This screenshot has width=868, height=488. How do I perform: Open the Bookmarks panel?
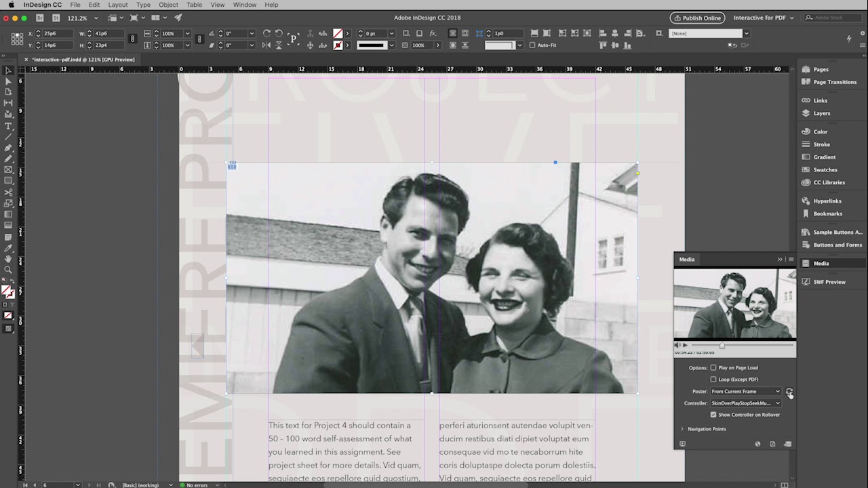pyautogui.click(x=827, y=213)
